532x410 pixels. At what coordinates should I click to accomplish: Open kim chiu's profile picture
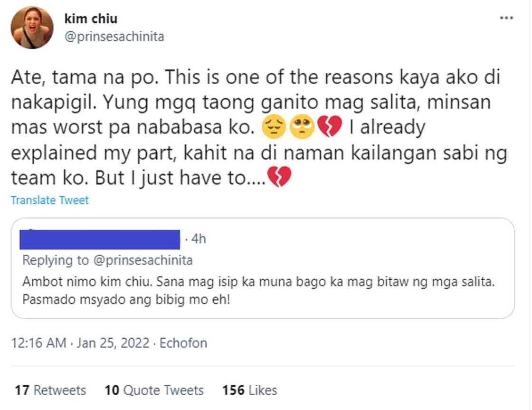coord(32,28)
